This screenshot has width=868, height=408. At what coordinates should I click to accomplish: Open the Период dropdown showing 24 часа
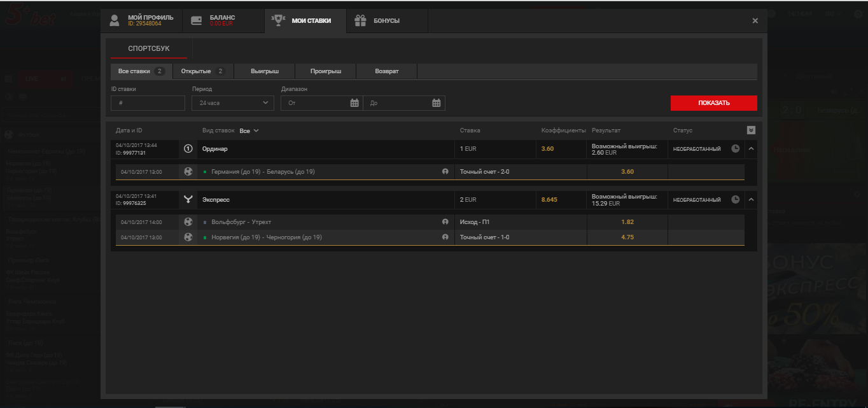232,103
